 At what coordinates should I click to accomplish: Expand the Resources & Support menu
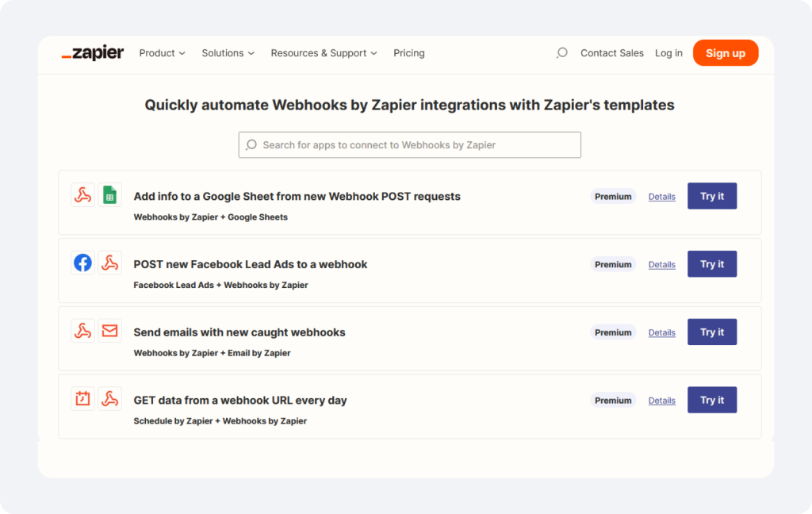pyautogui.click(x=324, y=53)
